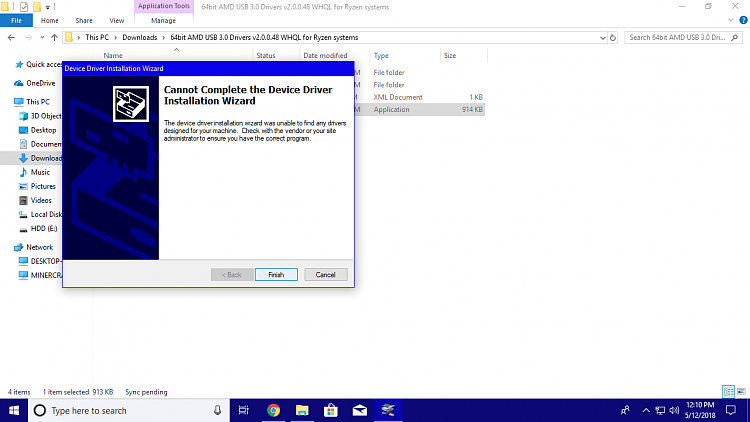Select OneDrive in the navigation pane

(x=35, y=83)
